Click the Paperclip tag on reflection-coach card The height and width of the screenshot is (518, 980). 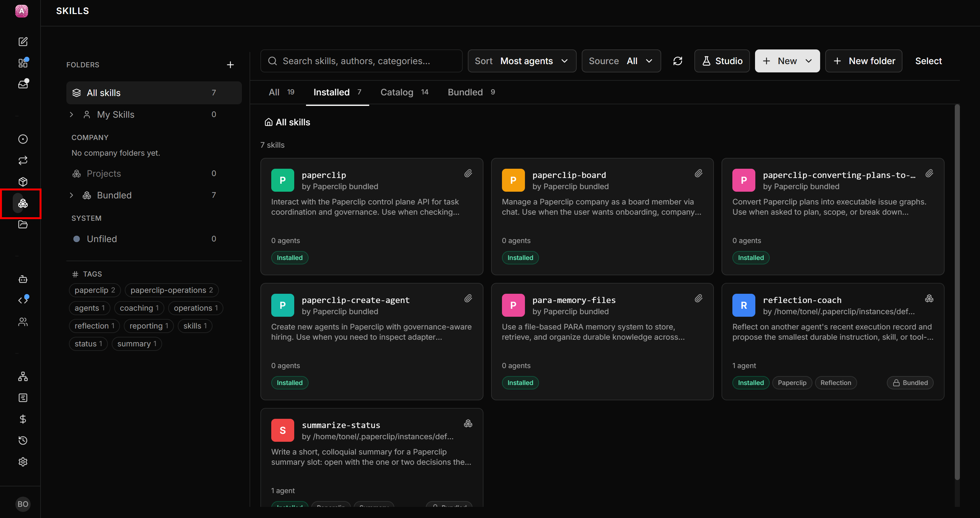(x=792, y=383)
